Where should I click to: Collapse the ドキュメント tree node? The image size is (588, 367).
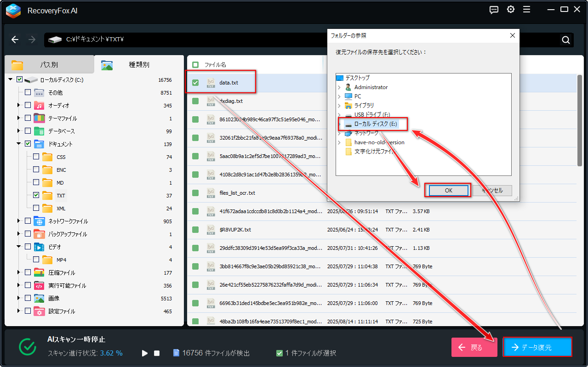pyautogui.click(x=19, y=144)
